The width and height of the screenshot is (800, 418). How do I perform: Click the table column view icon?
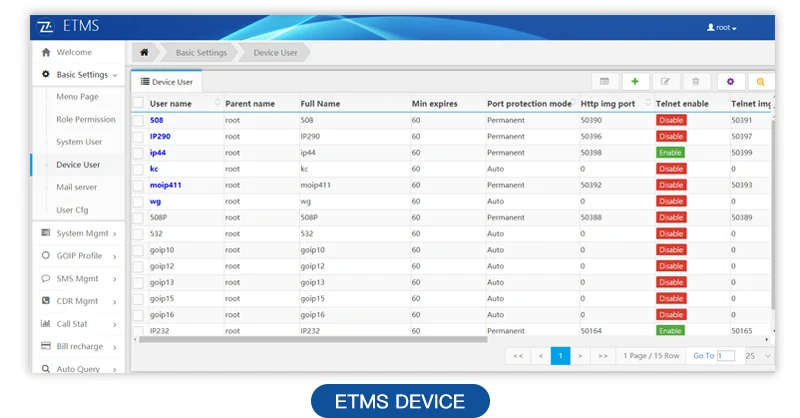pyautogui.click(x=604, y=81)
